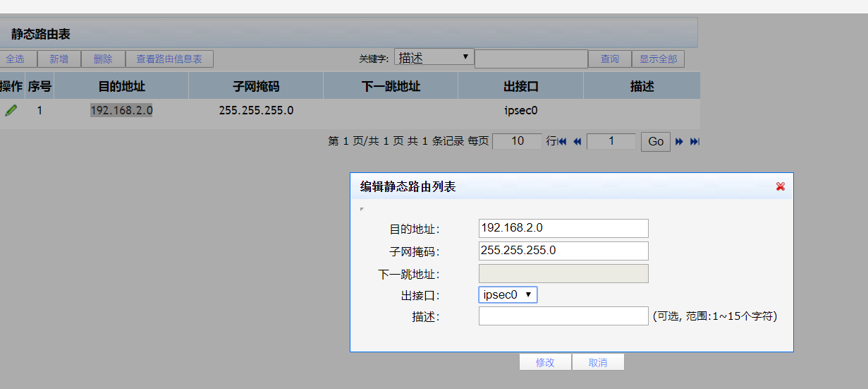Cancel editing with 取消 button
The width and height of the screenshot is (868, 389).
coord(597,362)
